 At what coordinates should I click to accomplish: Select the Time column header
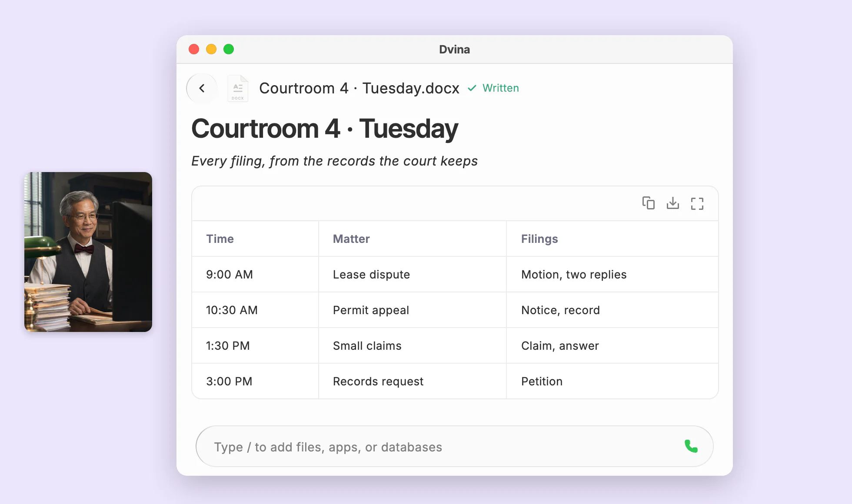pyautogui.click(x=255, y=239)
